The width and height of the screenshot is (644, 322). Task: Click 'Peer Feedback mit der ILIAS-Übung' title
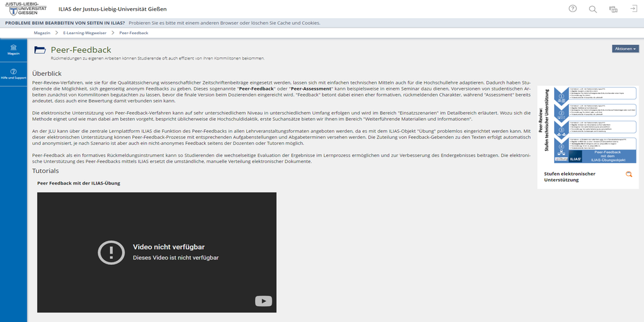[x=78, y=183]
